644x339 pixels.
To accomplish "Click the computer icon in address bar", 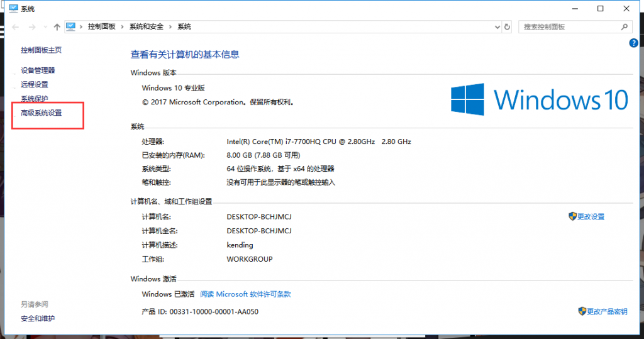I will 70,26.
